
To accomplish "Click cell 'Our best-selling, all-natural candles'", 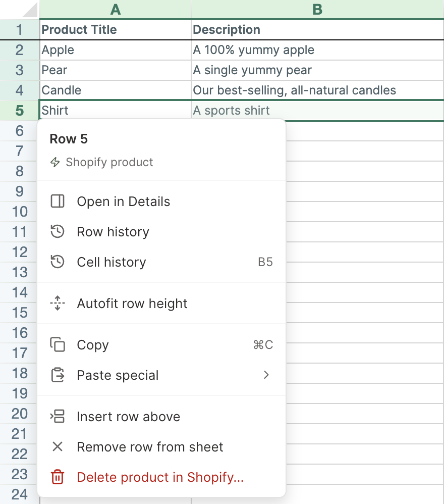I will point(317,90).
